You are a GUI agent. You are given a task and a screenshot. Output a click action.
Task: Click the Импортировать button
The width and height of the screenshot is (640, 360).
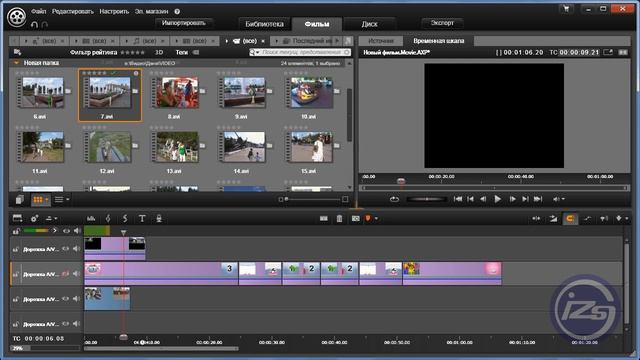(184, 23)
